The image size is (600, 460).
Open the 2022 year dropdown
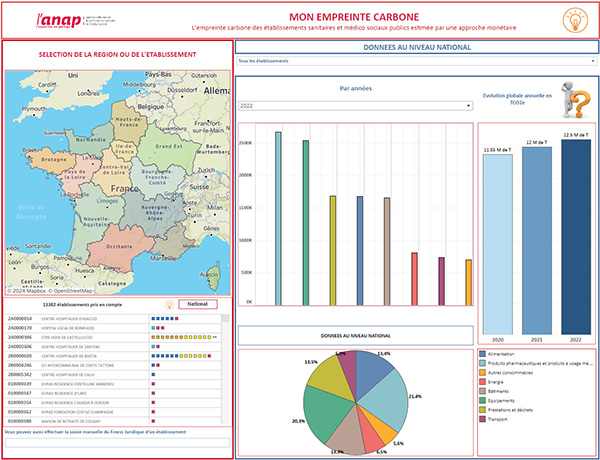click(355, 106)
